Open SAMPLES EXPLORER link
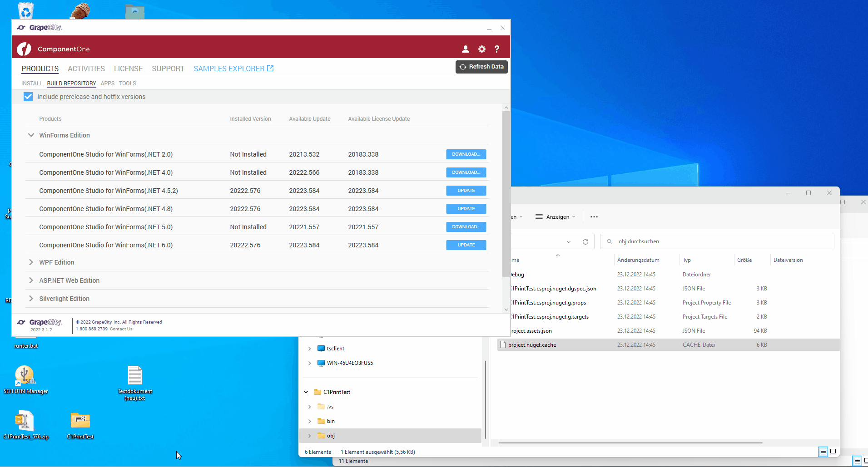Image resolution: width=868 pixels, height=467 pixels. 233,69
